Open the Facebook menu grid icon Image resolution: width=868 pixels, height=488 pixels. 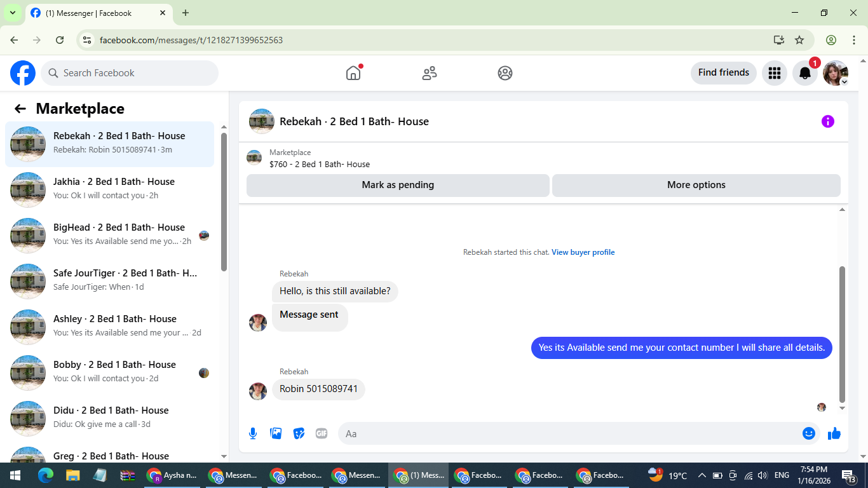(x=774, y=73)
